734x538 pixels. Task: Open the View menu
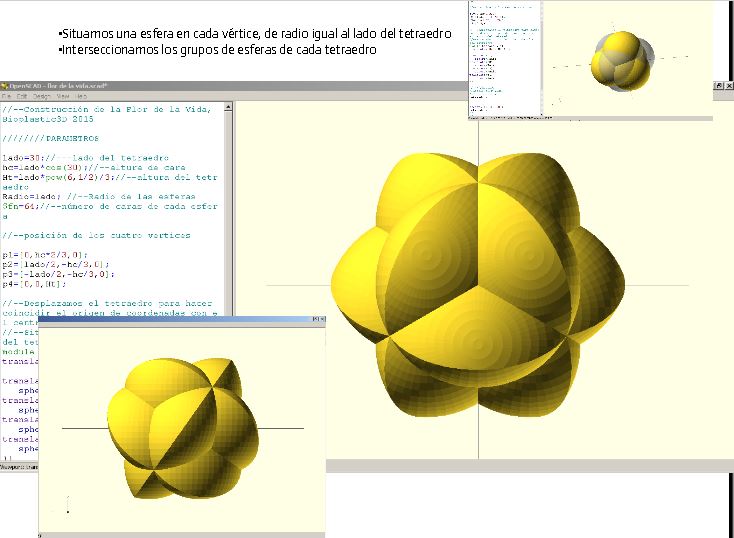[x=63, y=96]
